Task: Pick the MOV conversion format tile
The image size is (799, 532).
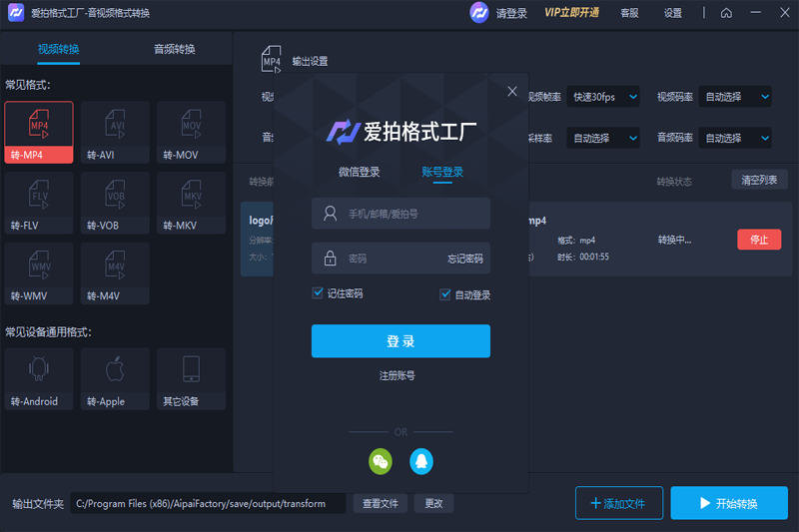Action: pos(191,133)
